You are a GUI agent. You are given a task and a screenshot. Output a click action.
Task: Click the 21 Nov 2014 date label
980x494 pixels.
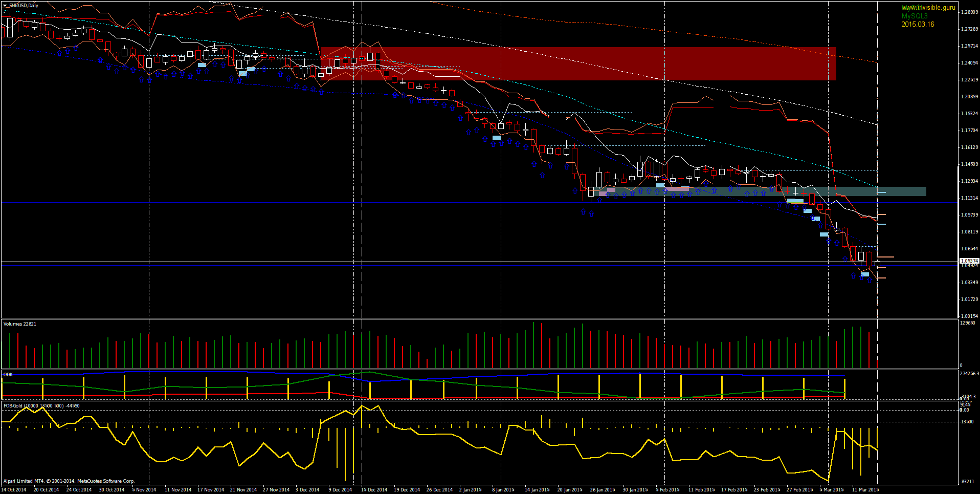coord(243,490)
